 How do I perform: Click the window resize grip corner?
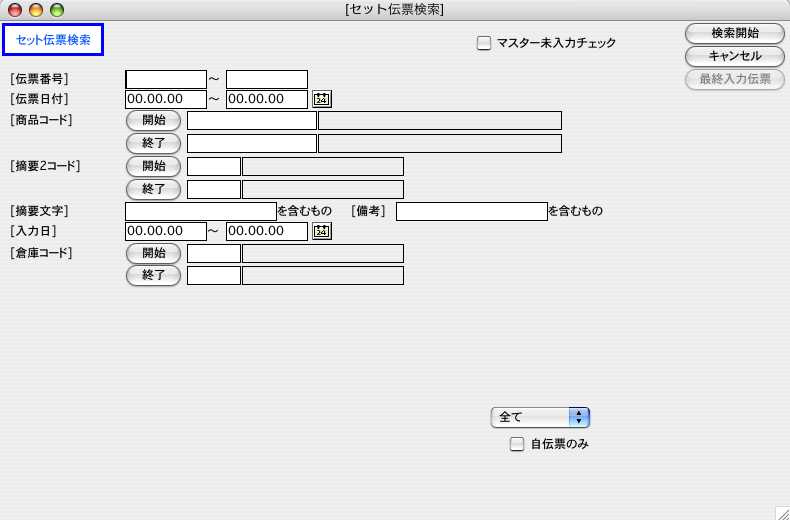click(x=781, y=511)
